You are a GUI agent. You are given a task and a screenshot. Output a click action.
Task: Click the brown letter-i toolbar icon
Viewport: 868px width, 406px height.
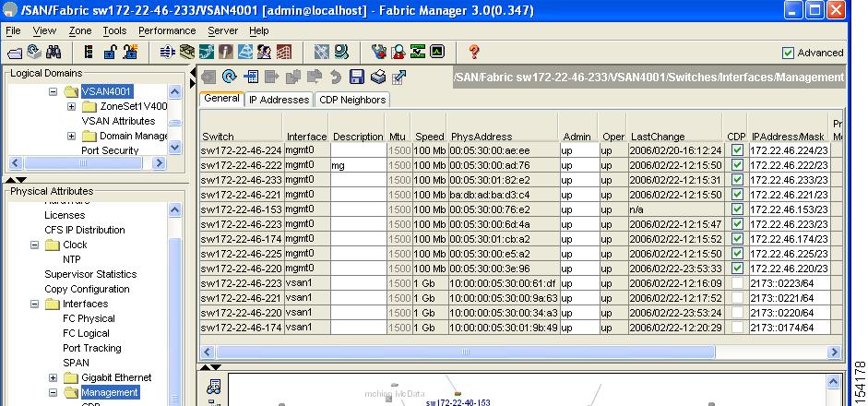[x=226, y=52]
